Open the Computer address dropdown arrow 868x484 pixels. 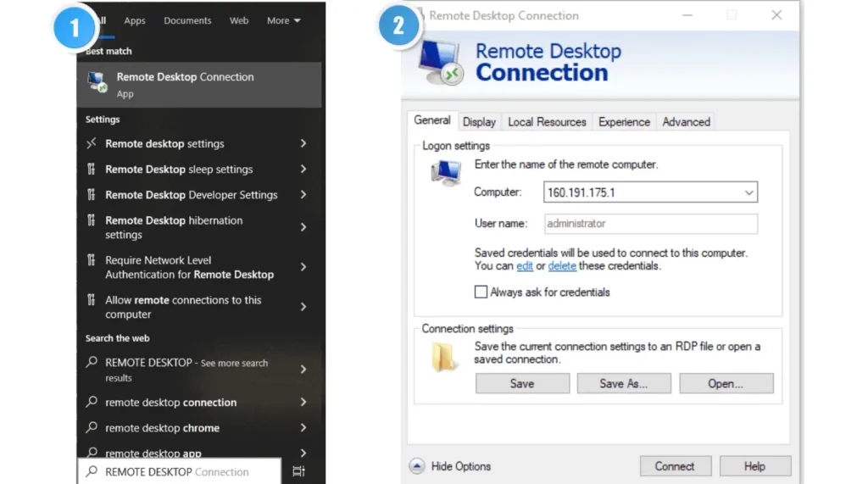(x=748, y=192)
